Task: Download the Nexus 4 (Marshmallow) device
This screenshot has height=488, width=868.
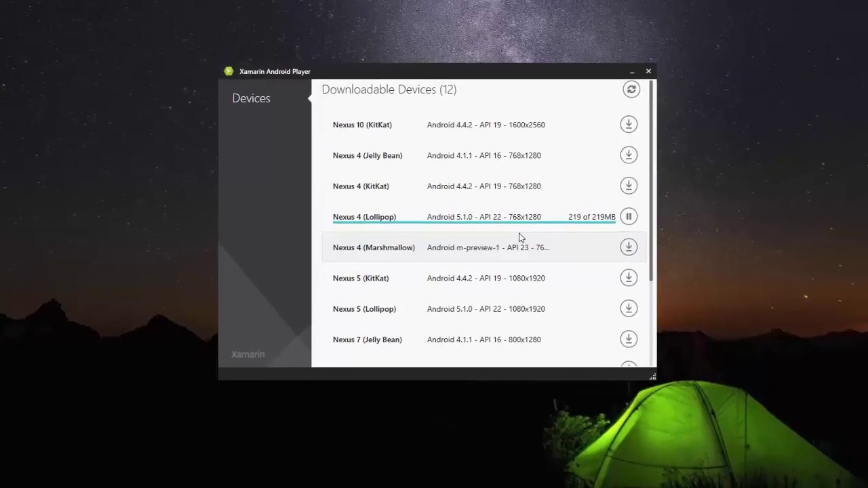Action: click(x=629, y=247)
